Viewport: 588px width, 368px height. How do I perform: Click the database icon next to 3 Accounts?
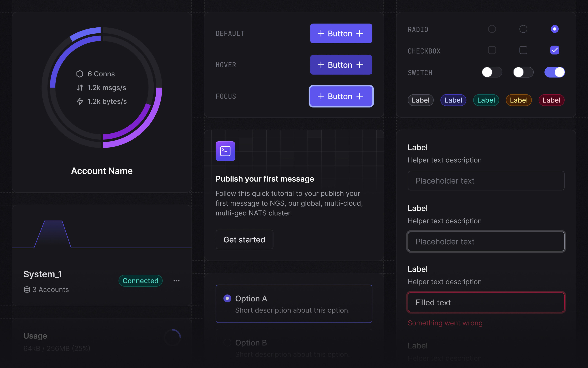tap(27, 290)
